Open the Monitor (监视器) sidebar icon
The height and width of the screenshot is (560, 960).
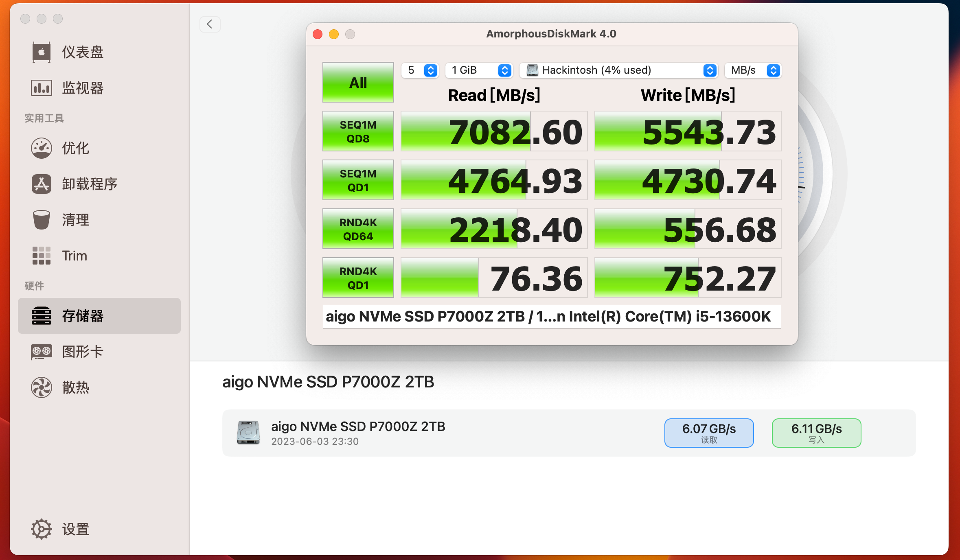click(x=41, y=88)
